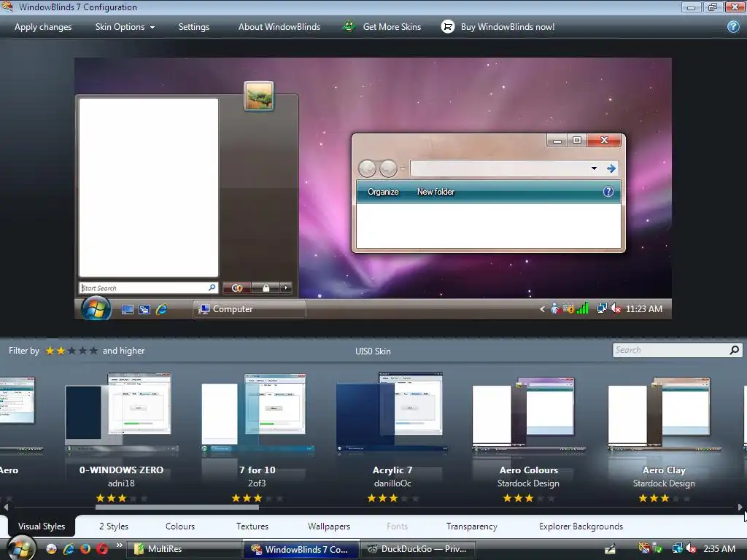Click the help icon in the preview command bar
Image resolution: width=747 pixels, height=560 pixels.
coord(608,192)
